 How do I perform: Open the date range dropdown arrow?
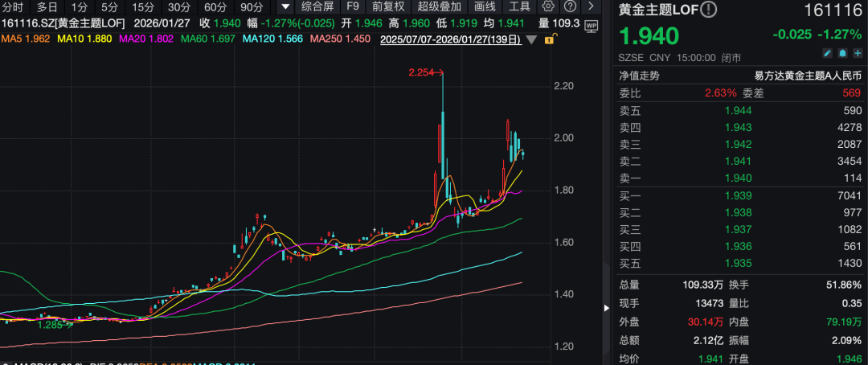click(x=530, y=39)
